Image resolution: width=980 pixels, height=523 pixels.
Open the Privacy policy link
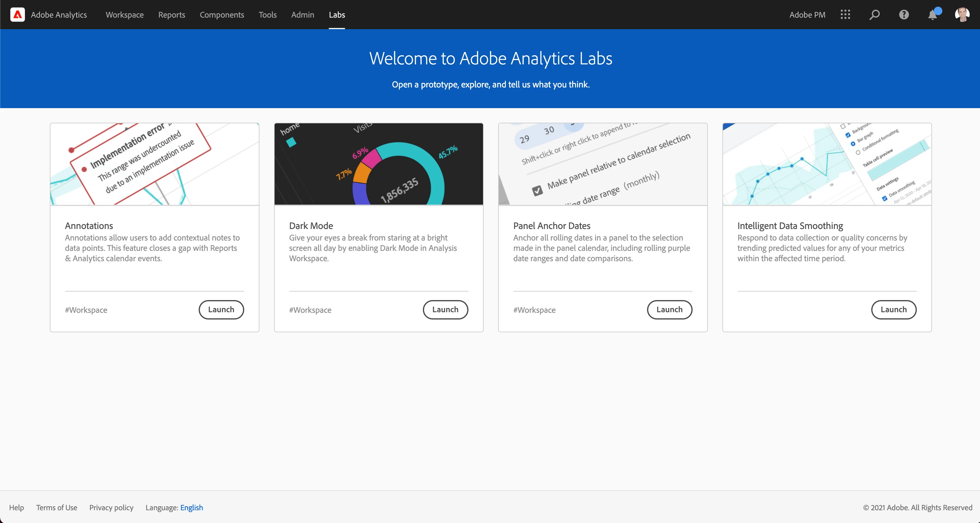(111, 508)
